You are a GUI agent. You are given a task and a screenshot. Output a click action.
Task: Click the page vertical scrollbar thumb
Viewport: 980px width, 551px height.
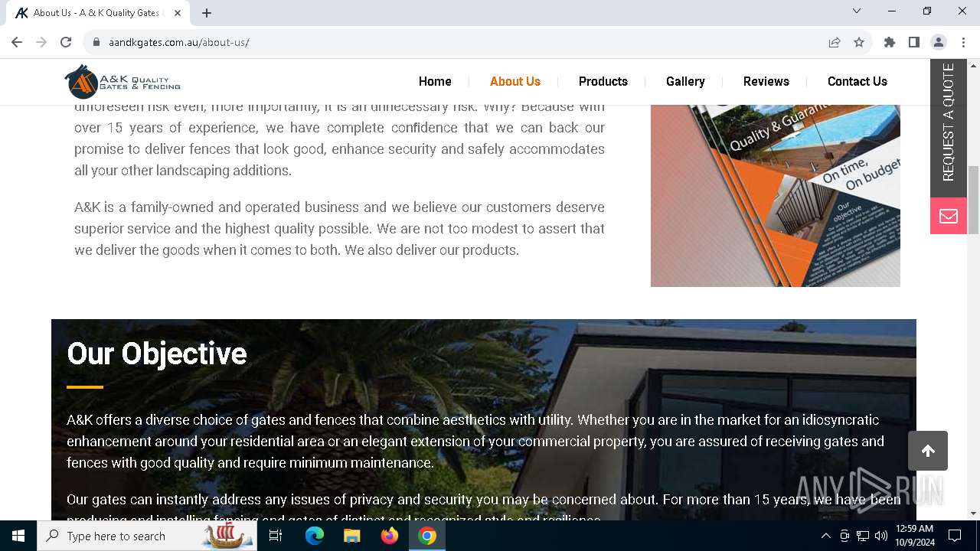[x=974, y=200]
